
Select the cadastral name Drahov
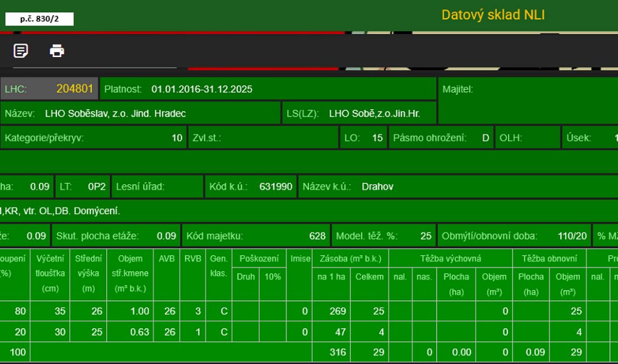click(378, 186)
